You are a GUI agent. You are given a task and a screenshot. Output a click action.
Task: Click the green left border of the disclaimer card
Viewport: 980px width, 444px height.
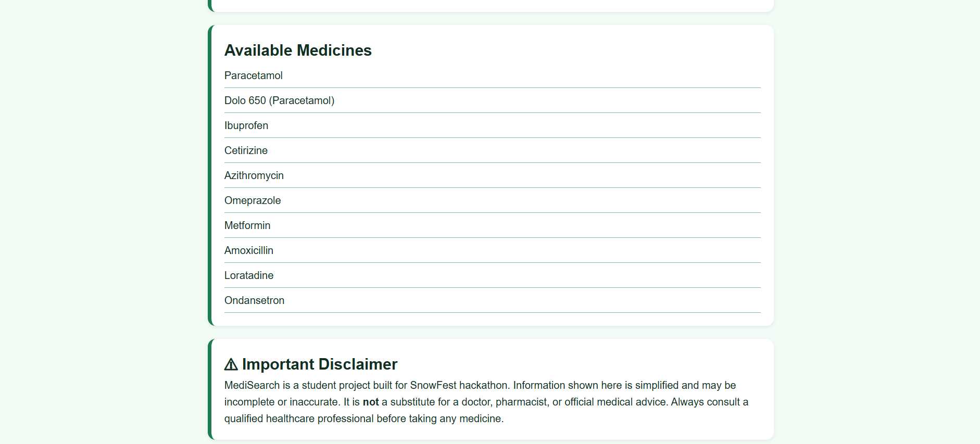210,389
